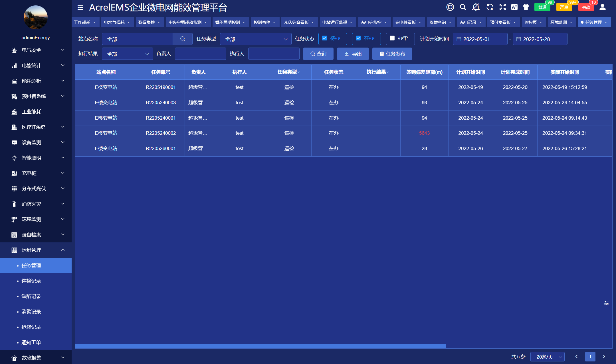Image resolution: width=616 pixels, height=364 pixels.
Task: Select cell R2205240001 in the table
Action: coord(161,118)
